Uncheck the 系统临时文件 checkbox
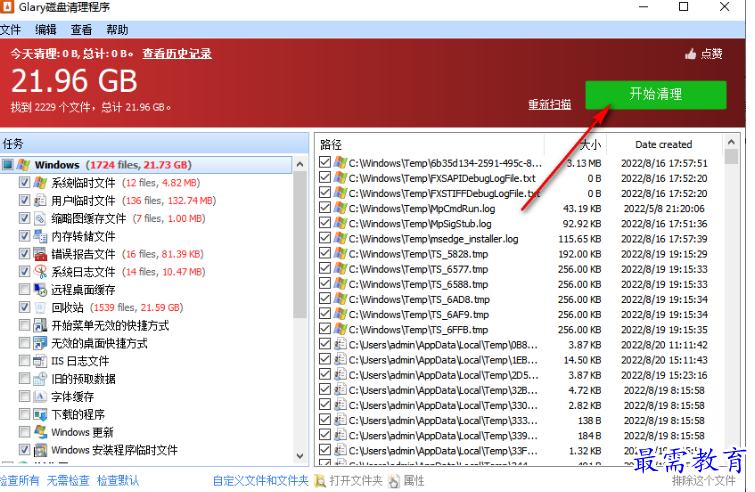The width and height of the screenshot is (755, 492). (x=24, y=182)
